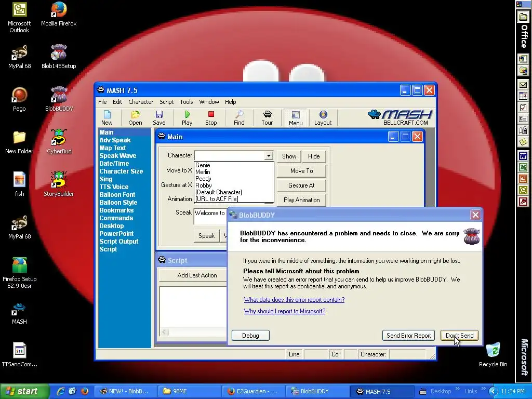
Task: Choose Merlin from the character list
Action: (234, 172)
